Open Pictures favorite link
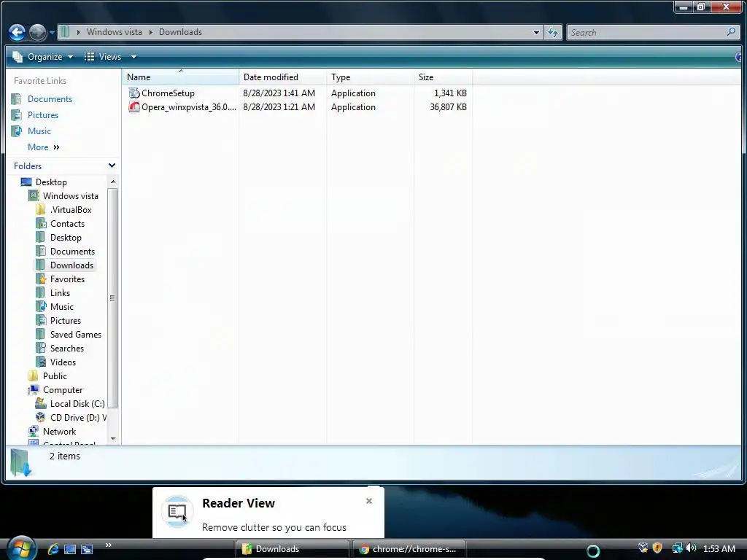This screenshot has height=560, width=747. tap(43, 115)
